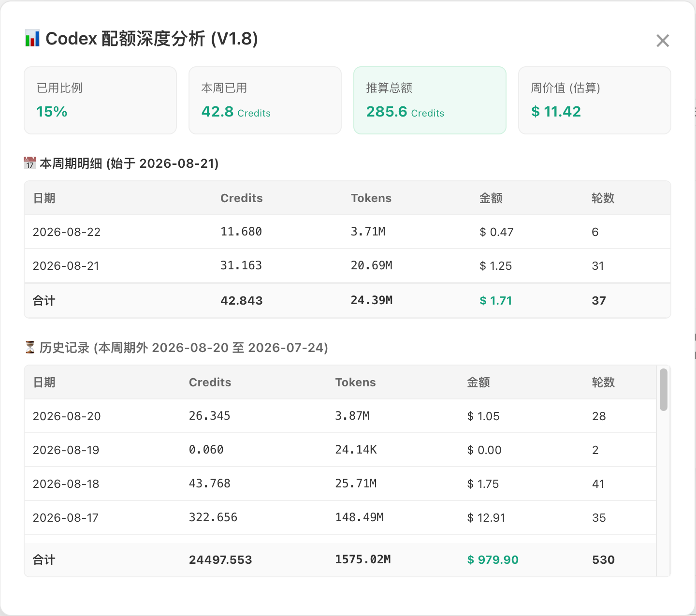
Task: Click the credits value '0.060'
Action: [206, 450]
